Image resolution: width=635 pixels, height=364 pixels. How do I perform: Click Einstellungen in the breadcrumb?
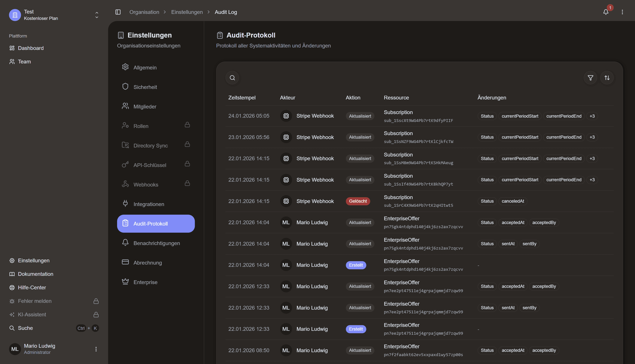pos(187,12)
